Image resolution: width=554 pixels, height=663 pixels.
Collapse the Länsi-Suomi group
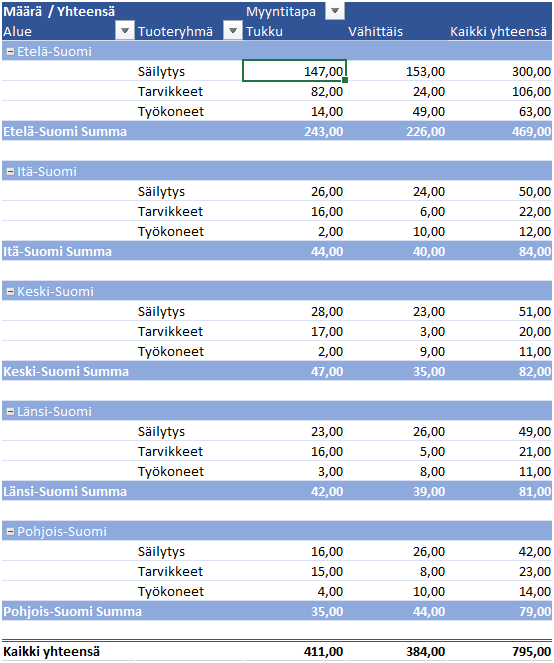11,412
